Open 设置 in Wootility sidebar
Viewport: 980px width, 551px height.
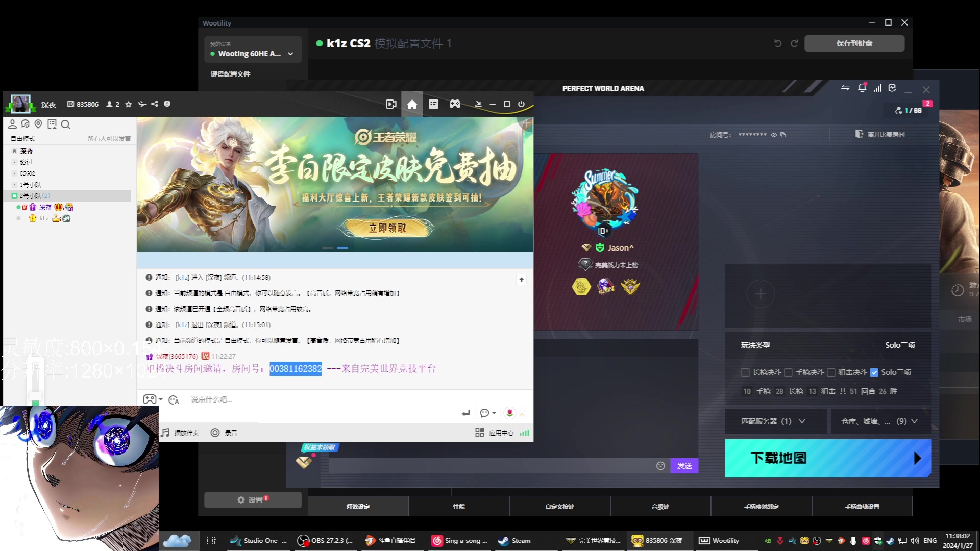pos(253,500)
